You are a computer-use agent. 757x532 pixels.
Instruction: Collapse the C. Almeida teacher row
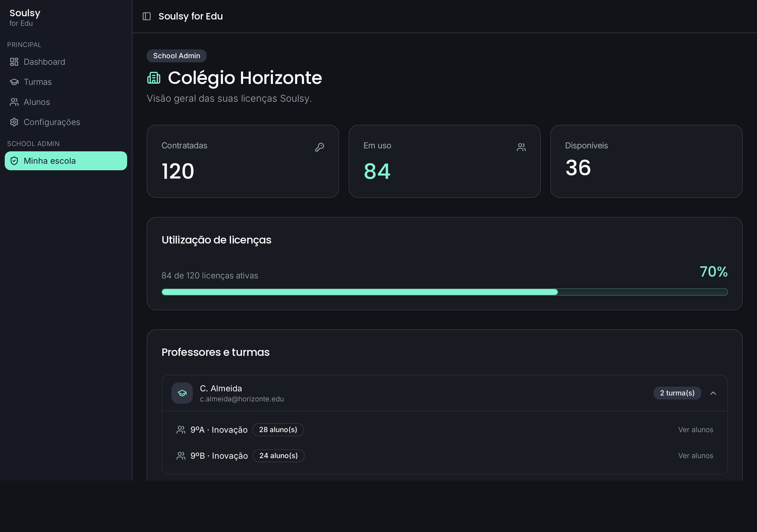pyautogui.click(x=444, y=393)
